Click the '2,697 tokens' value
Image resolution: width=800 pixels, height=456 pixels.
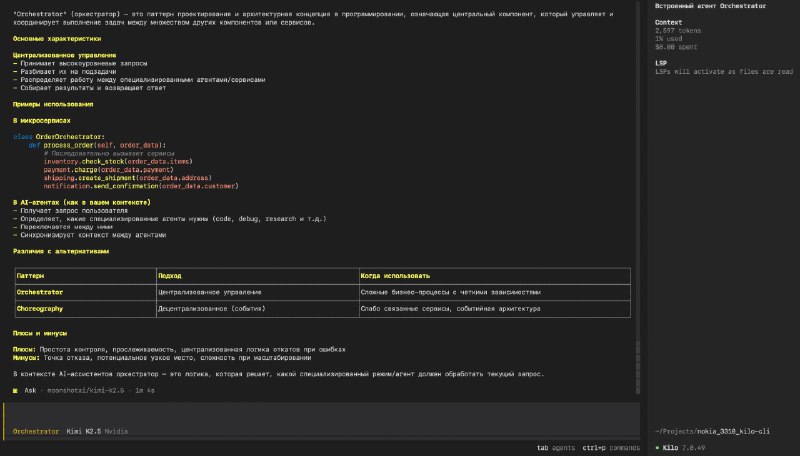pyautogui.click(x=678, y=31)
